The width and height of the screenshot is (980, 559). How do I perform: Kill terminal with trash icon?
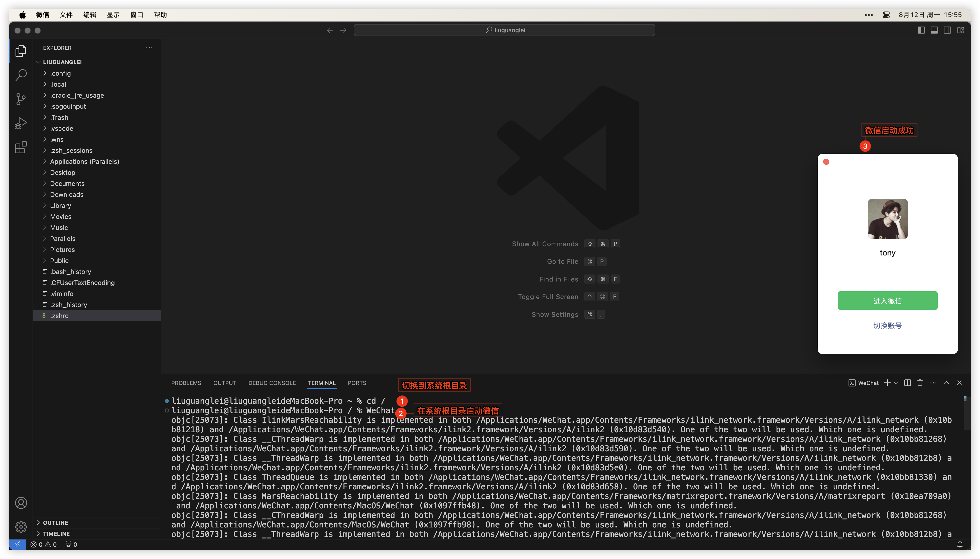click(920, 383)
